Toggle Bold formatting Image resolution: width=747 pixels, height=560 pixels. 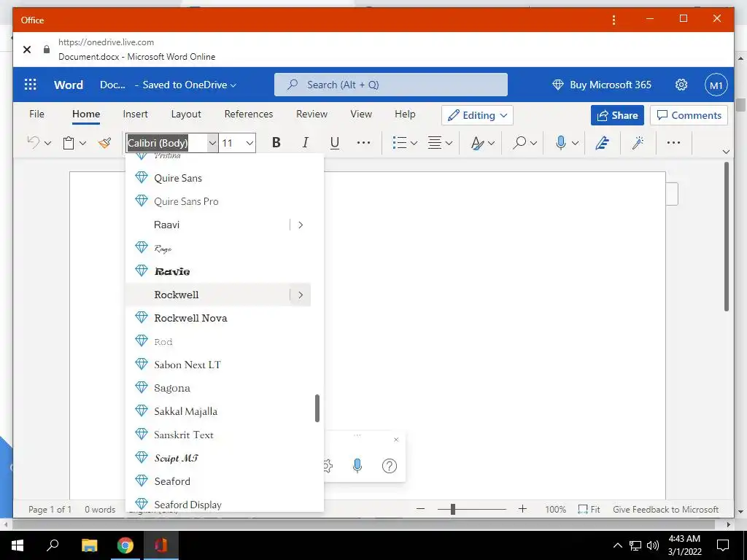click(276, 142)
